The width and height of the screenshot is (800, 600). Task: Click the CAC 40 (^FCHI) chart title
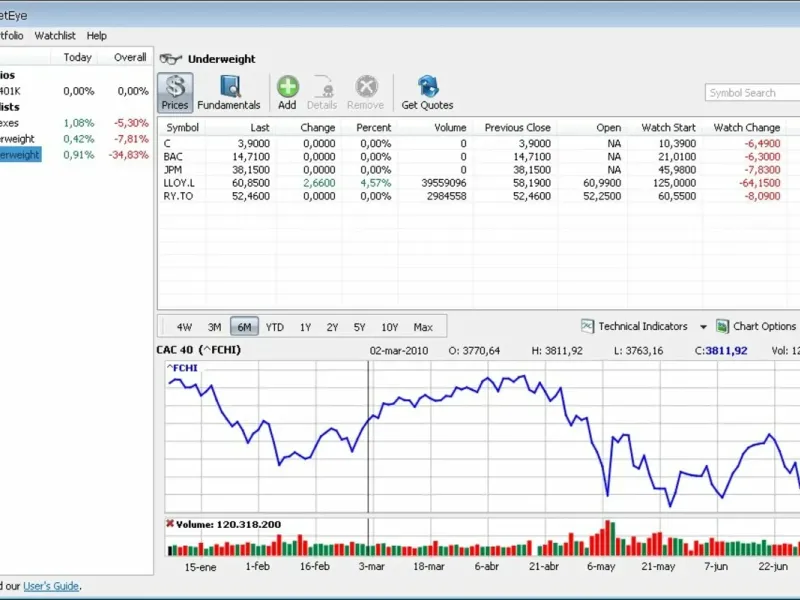click(198, 350)
